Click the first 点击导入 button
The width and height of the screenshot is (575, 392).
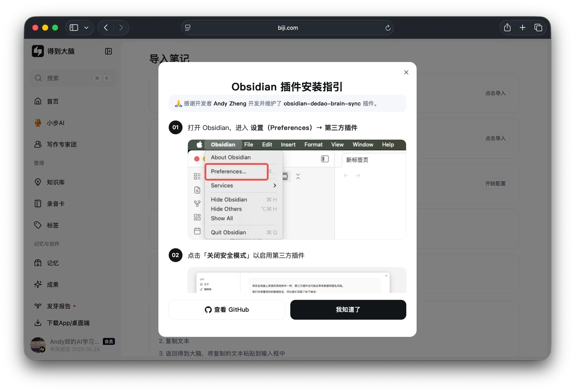[495, 93]
